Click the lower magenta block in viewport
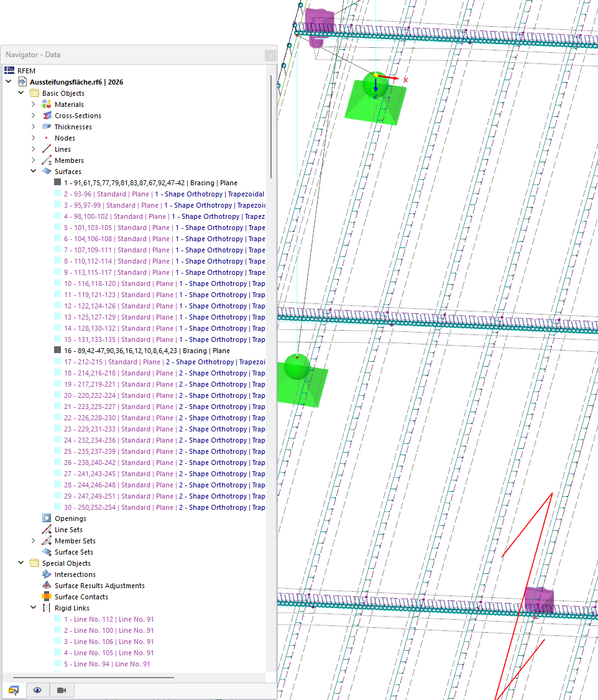The image size is (598, 700). 539,599
